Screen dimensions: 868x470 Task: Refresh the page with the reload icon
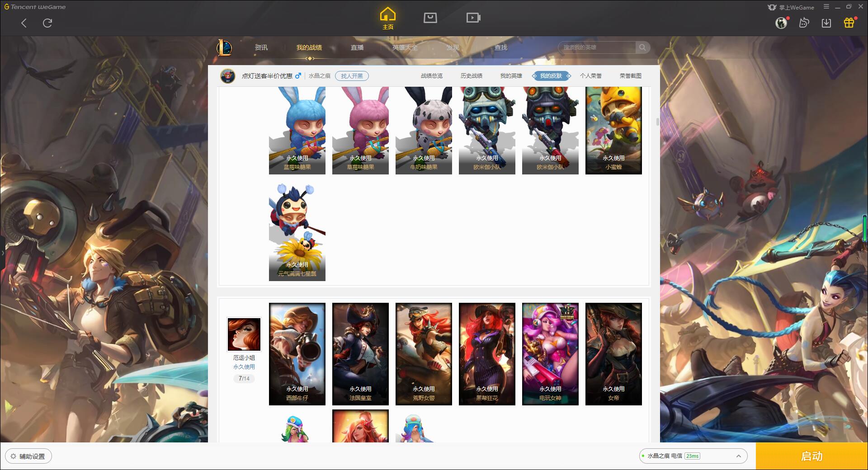point(47,23)
